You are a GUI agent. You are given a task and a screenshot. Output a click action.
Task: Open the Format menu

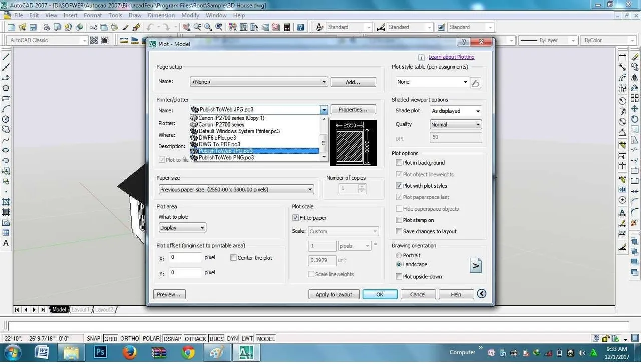[93, 15]
